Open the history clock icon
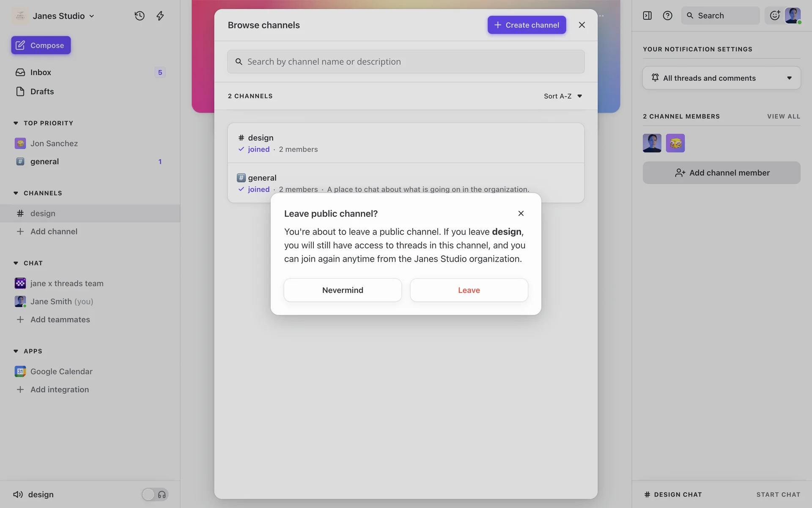 pos(140,16)
